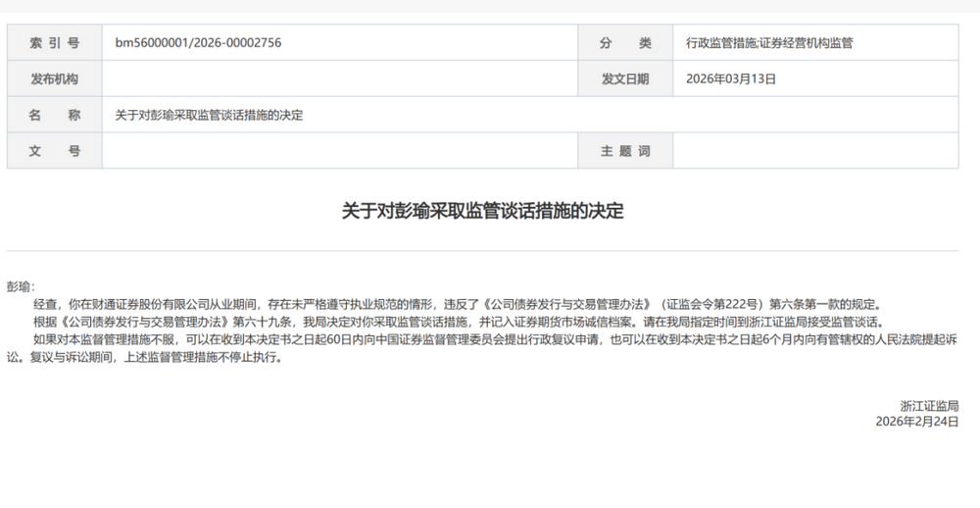Click the 发文日期 label cell

coord(625,79)
